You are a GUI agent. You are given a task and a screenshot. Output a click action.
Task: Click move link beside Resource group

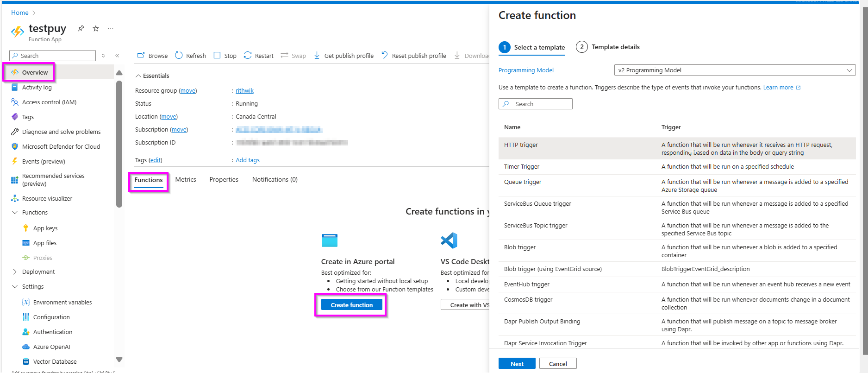(x=187, y=90)
